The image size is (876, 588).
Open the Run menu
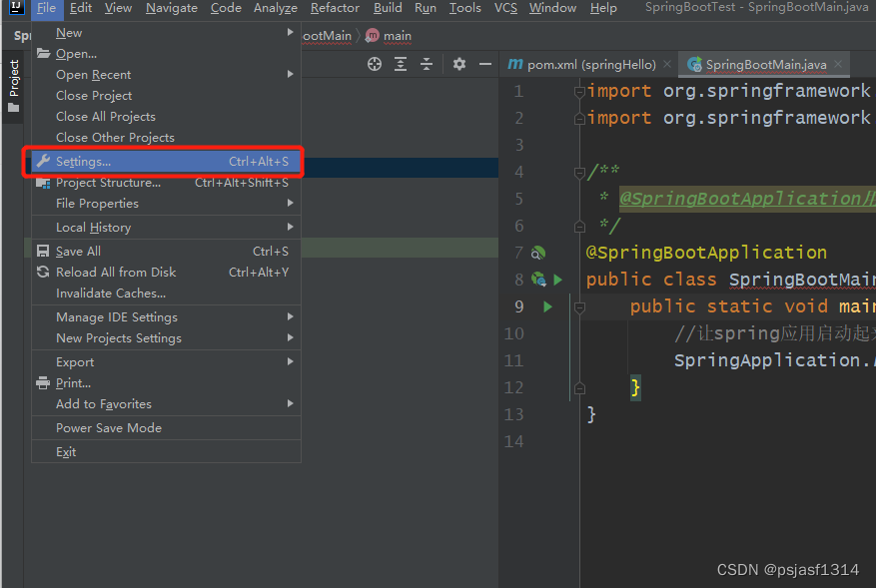(x=426, y=8)
